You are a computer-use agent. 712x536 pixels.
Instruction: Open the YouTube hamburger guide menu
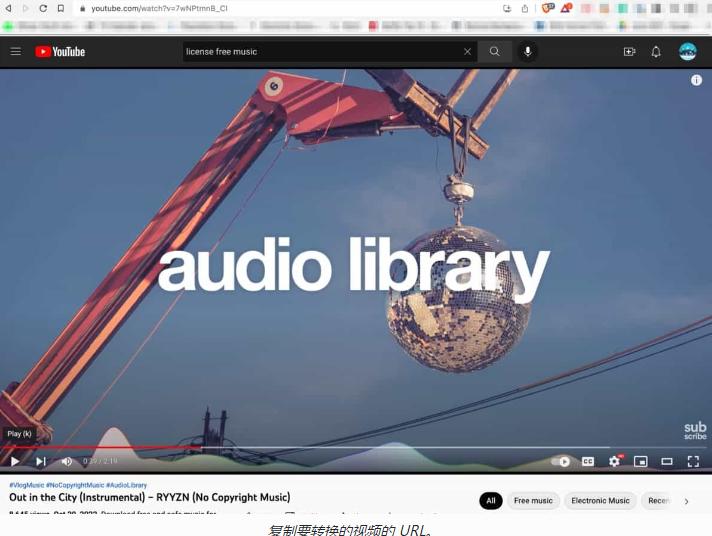coord(15,51)
